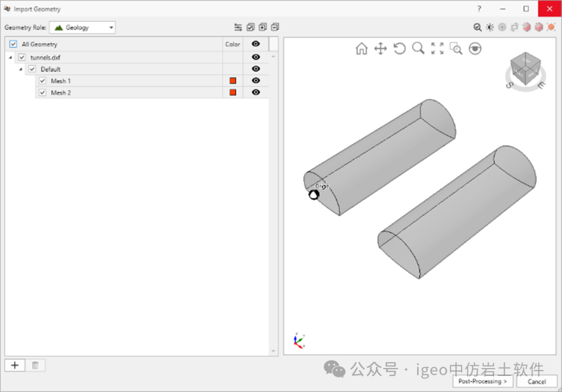Image resolution: width=562 pixels, height=392 pixels.
Task: Click the collapse all tree icon
Action: (x=275, y=28)
